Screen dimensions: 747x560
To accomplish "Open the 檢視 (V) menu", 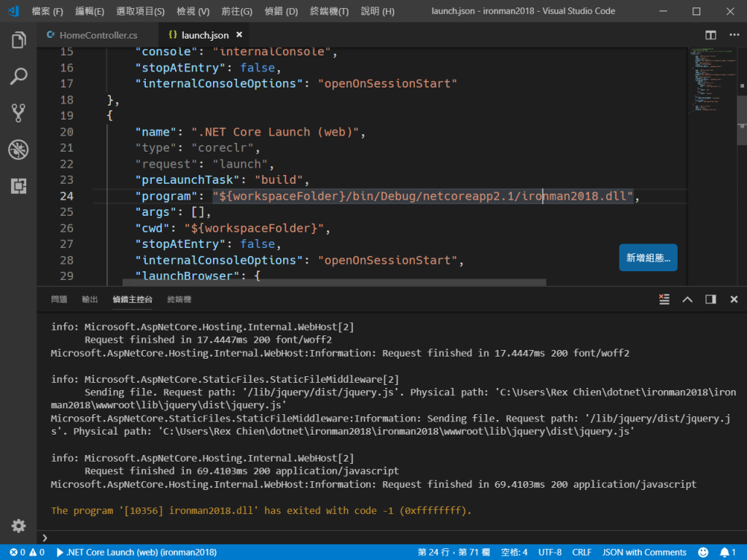I will (193, 11).
